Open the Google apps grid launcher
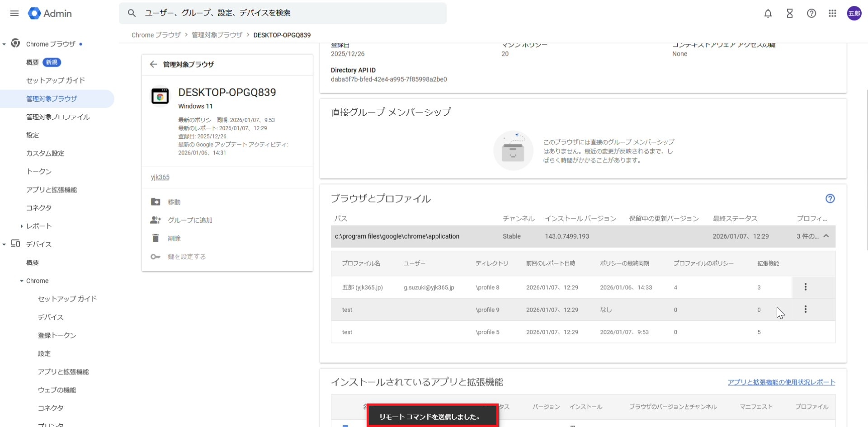The width and height of the screenshot is (868, 427). 832,13
